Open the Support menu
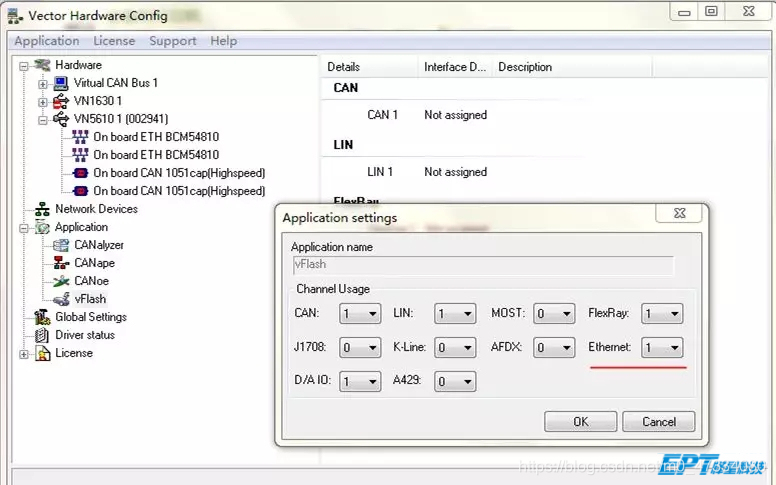776x485 pixels. (173, 41)
